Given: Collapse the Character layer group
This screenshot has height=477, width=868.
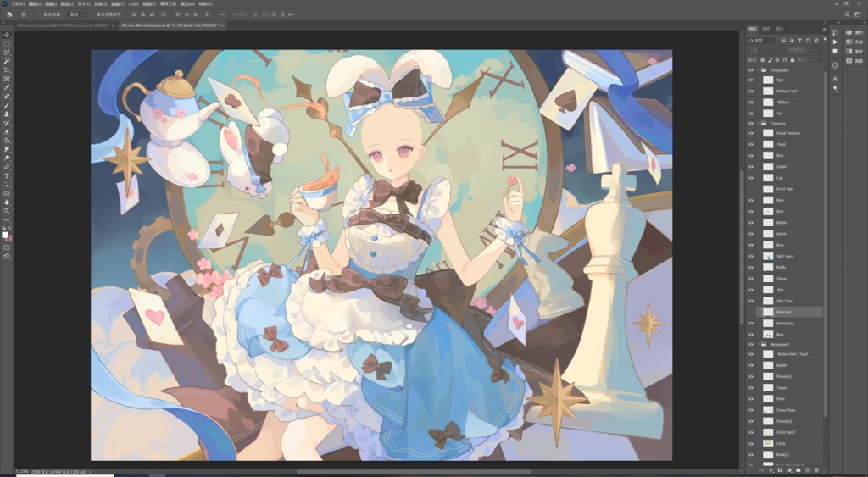Looking at the screenshot, I should click(x=759, y=124).
